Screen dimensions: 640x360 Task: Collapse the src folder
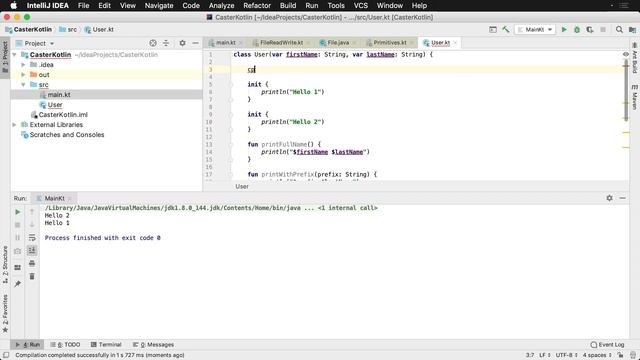(23, 84)
